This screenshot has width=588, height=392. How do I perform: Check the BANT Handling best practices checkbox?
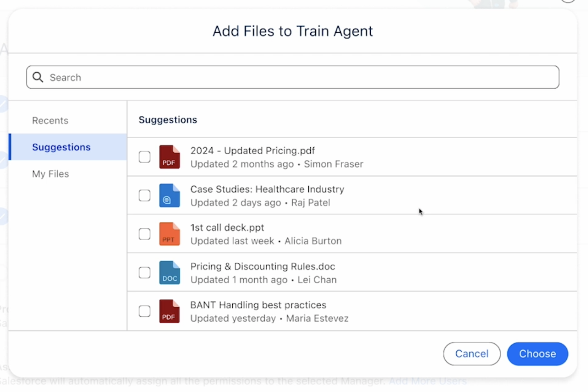pyautogui.click(x=144, y=311)
